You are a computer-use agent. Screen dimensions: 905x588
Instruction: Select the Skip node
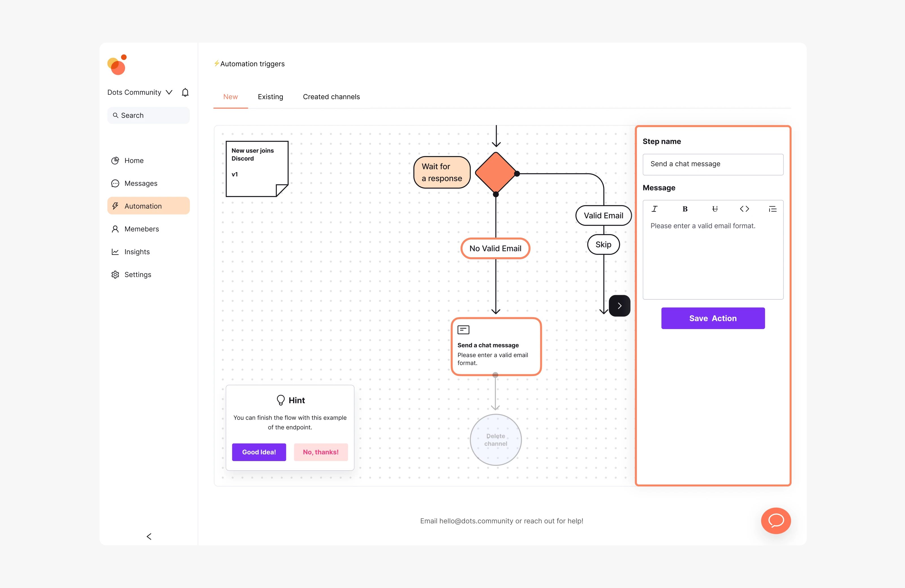pyautogui.click(x=604, y=245)
